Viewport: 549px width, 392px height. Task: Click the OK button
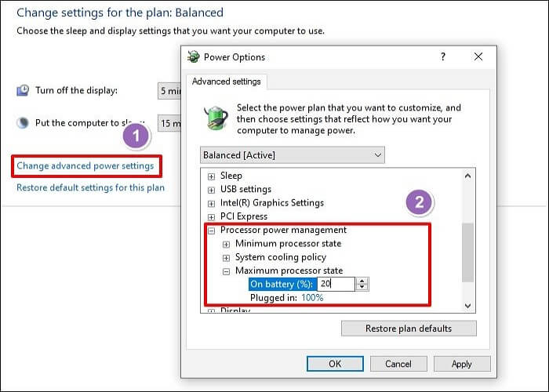pyautogui.click(x=335, y=364)
